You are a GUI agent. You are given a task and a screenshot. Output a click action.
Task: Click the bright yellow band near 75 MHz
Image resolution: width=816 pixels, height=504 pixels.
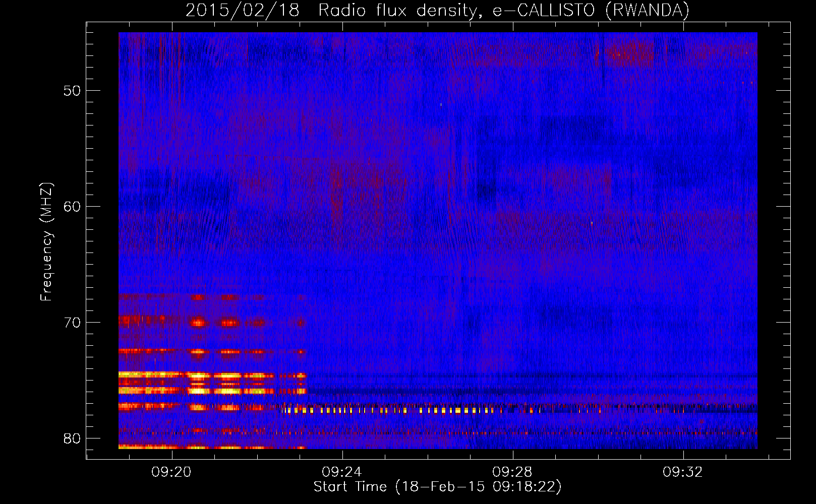point(212,375)
